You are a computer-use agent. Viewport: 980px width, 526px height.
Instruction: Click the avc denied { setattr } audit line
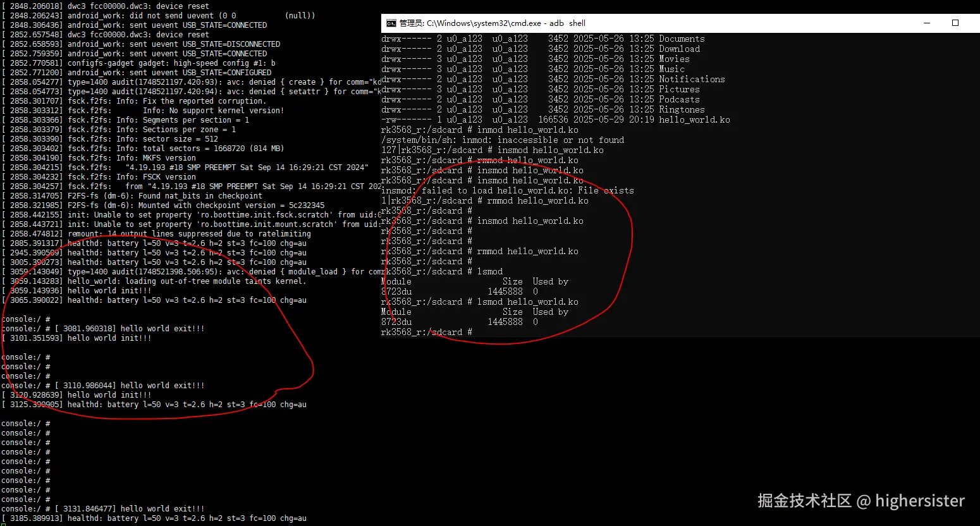point(191,91)
